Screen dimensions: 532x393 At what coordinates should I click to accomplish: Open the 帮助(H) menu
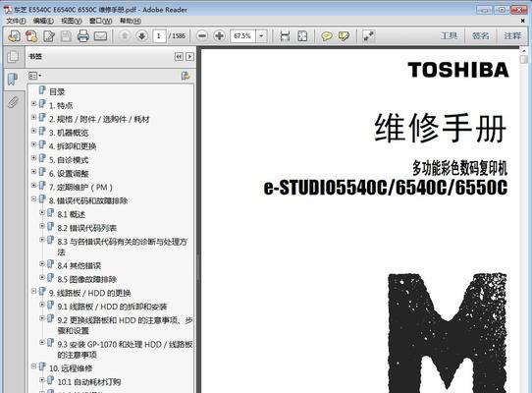131,21
